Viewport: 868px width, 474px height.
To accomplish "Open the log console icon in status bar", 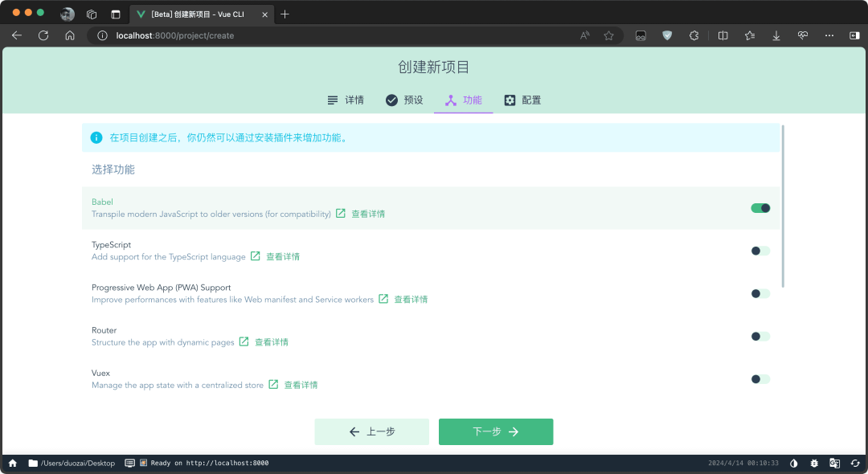I will click(x=129, y=463).
